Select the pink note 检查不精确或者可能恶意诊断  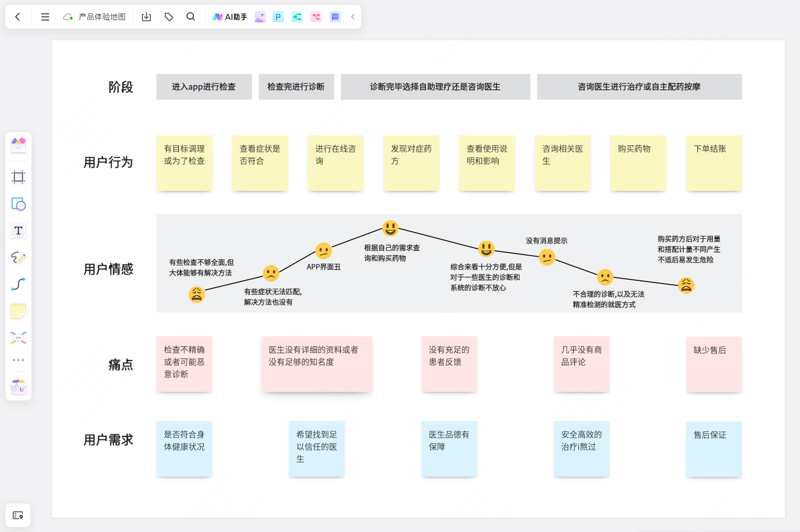184,364
